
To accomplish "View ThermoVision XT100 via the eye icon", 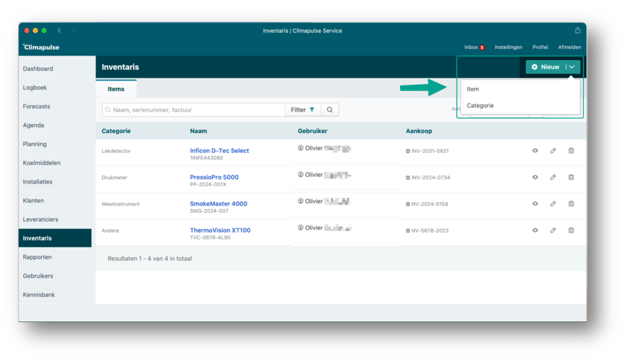I will pos(535,230).
